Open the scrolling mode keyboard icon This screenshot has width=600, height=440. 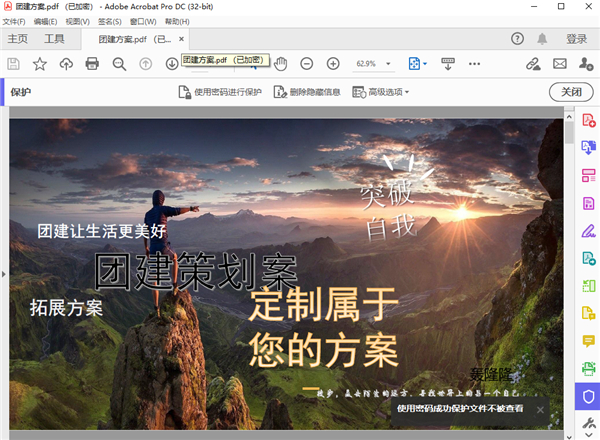(448, 64)
